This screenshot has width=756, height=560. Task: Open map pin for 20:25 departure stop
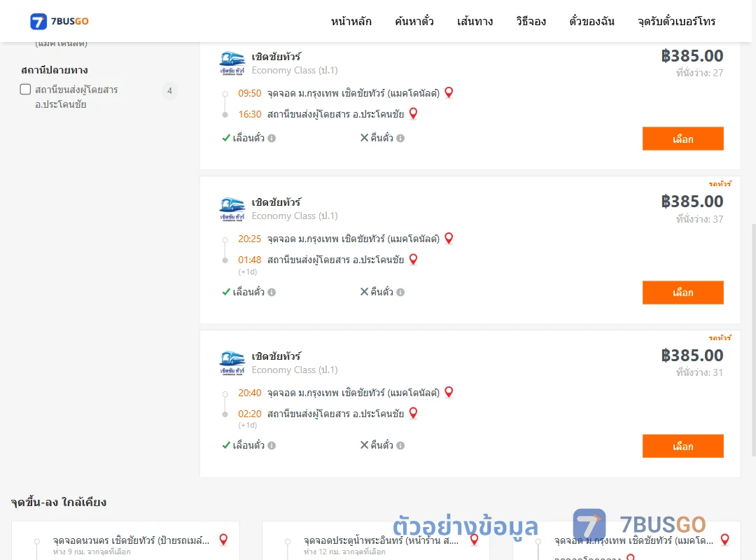(449, 238)
